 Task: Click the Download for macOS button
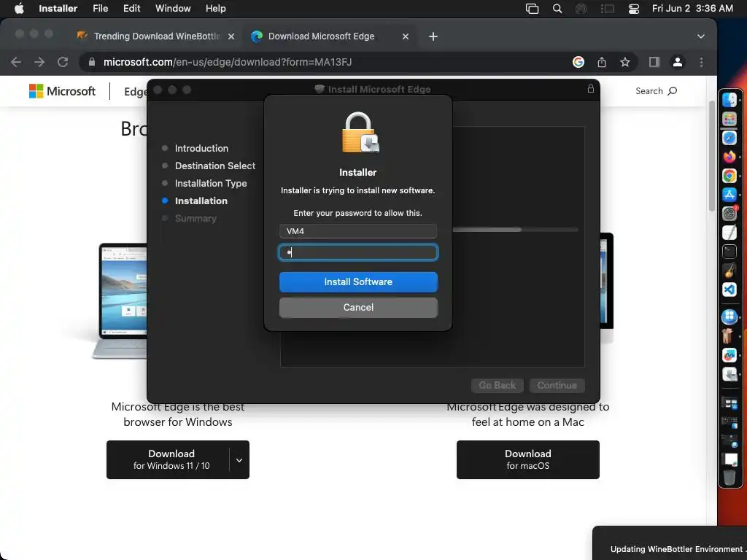[528, 460]
